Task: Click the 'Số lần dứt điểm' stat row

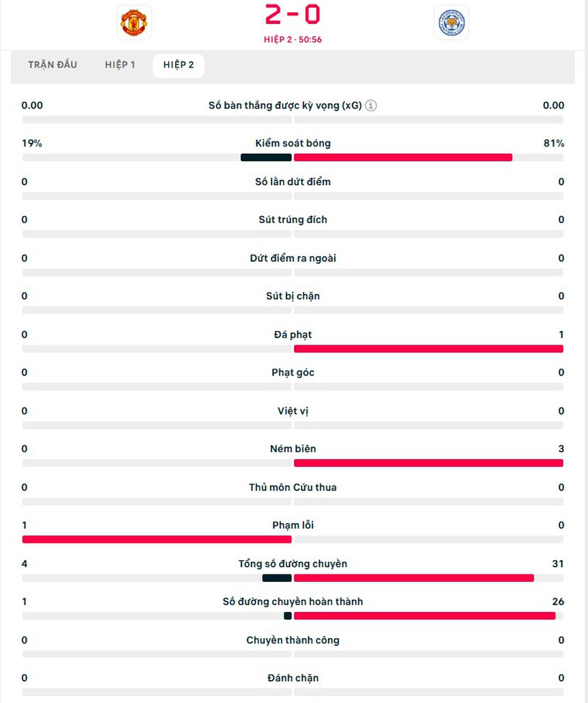Action: click(293, 181)
